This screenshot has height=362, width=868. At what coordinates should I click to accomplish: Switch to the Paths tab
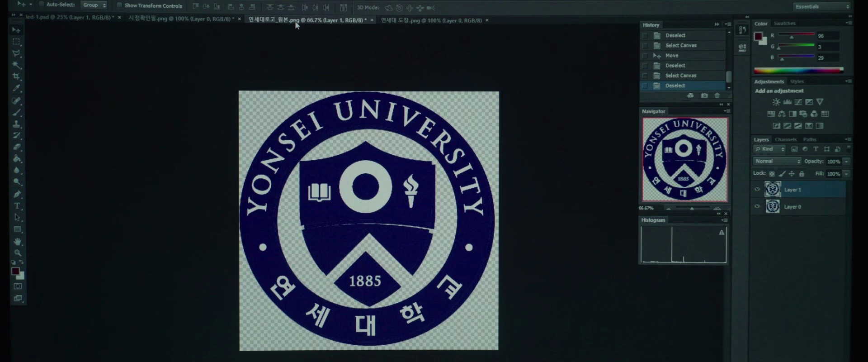tap(810, 139)
